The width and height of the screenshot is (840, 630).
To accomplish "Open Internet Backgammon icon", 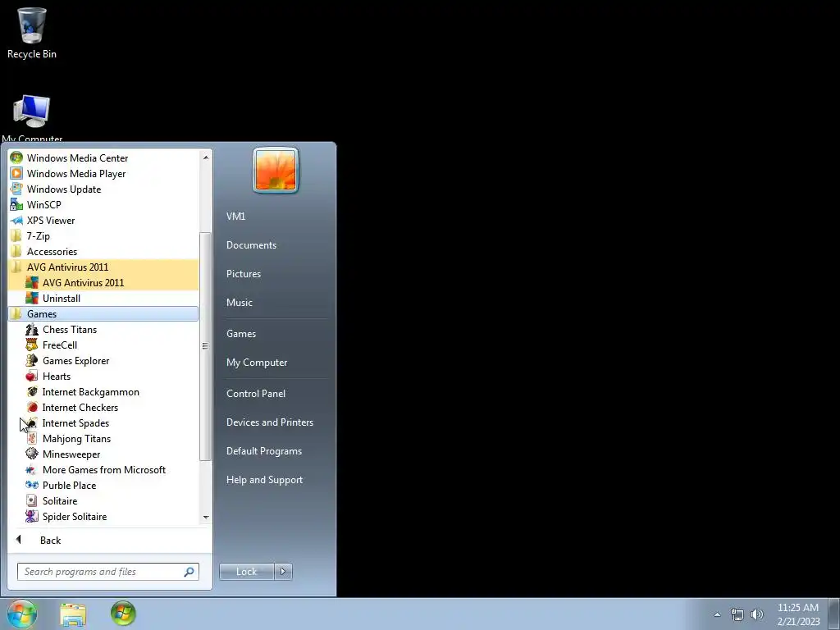I will pyautogui.click(x=32, y=391).
